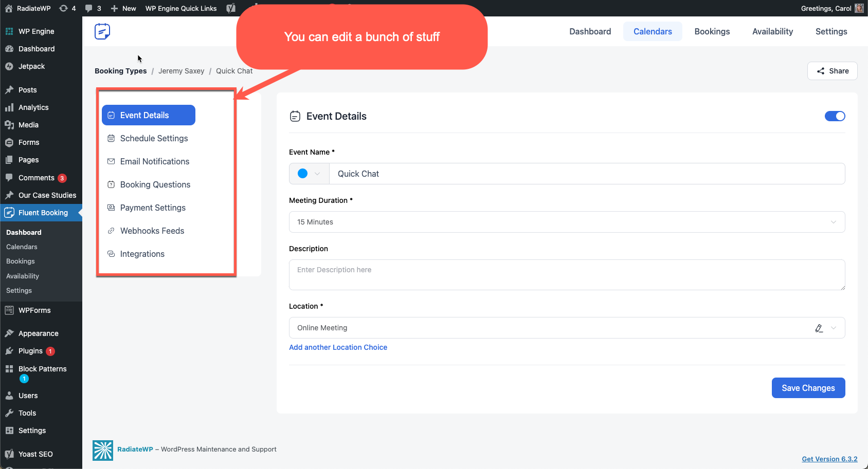This screenshot has height=469, width=868.
Task: Click the Event Name text field
Action: tap(587, 174)
